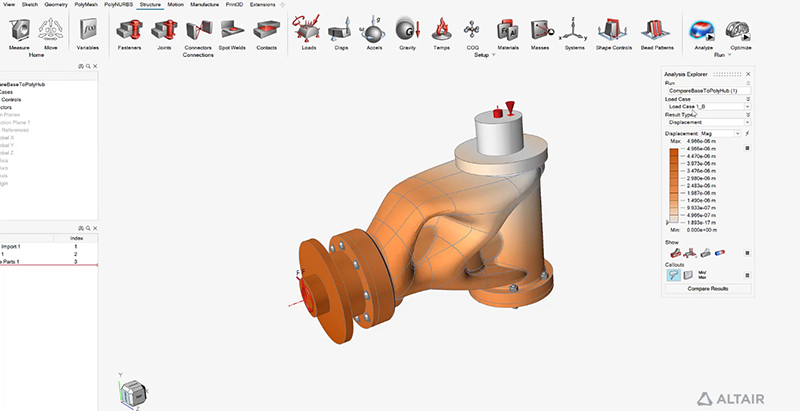The height and width of the screenshot is (411, 800).
Task: Switch to the PolyMesh tab
Action: 86,5
